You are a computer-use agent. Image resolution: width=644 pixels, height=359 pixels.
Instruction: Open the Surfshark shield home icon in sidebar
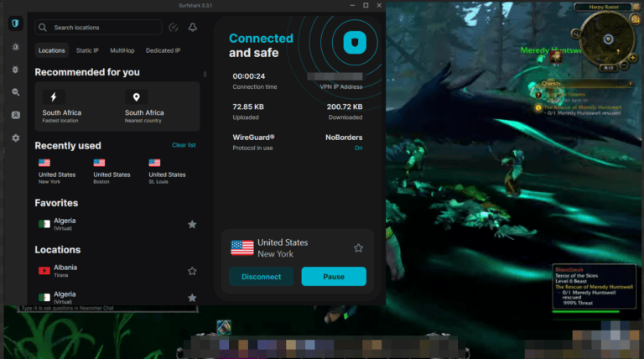(x=15, y=23)
